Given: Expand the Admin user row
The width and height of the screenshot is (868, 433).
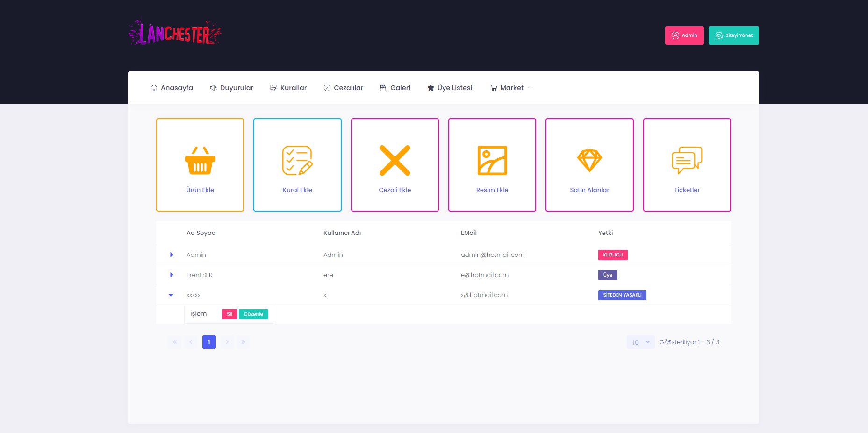Looking at the screenshot, I should pos(172,255).
